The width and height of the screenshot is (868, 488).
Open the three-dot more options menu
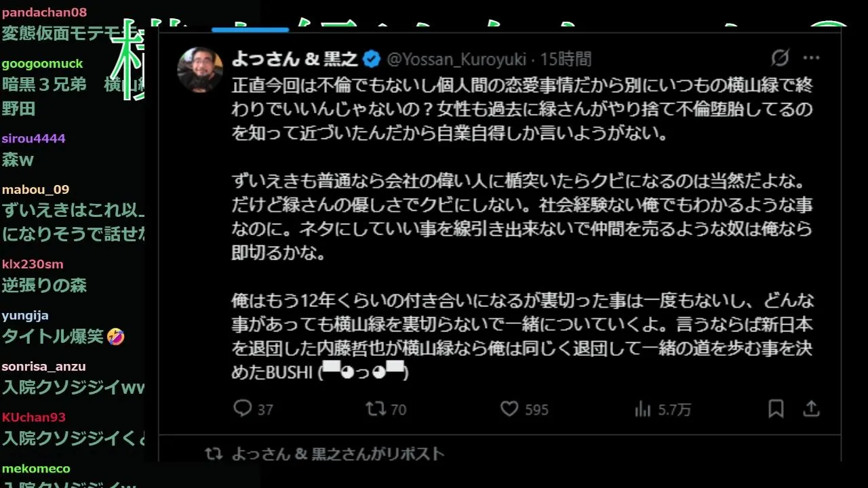coord(811,58)
